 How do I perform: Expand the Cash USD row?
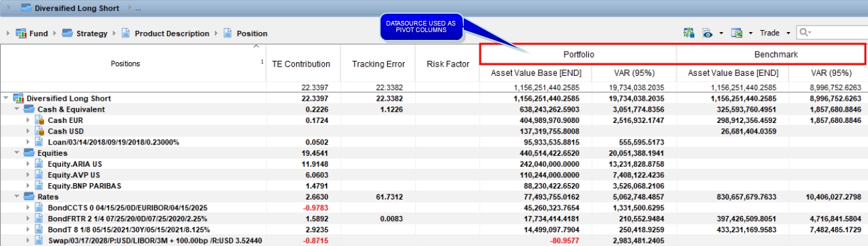click(28, 131)
